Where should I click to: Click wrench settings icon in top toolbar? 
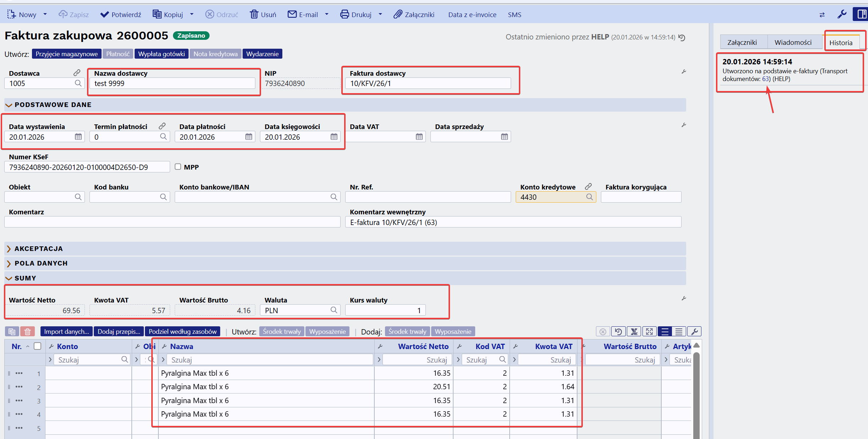(841, 14)
